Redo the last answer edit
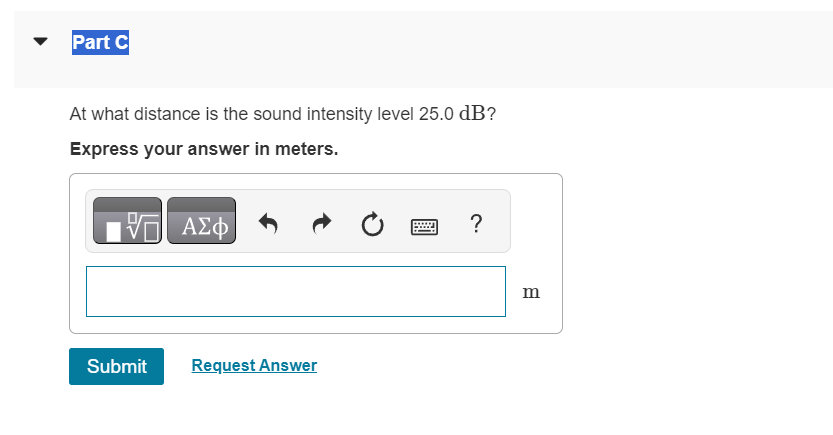Screen dimensions: 833x435 point(320,223)
